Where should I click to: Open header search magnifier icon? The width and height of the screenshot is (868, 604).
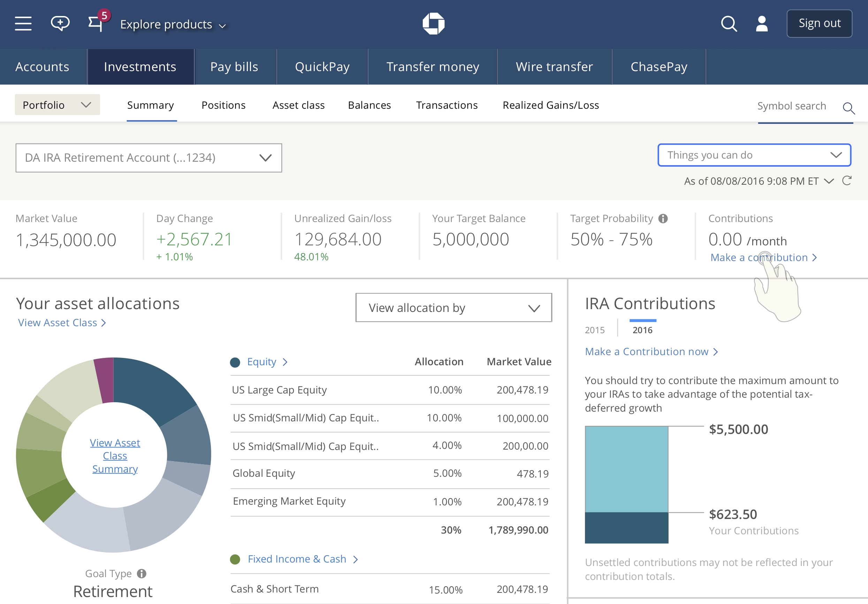point(729,24)
